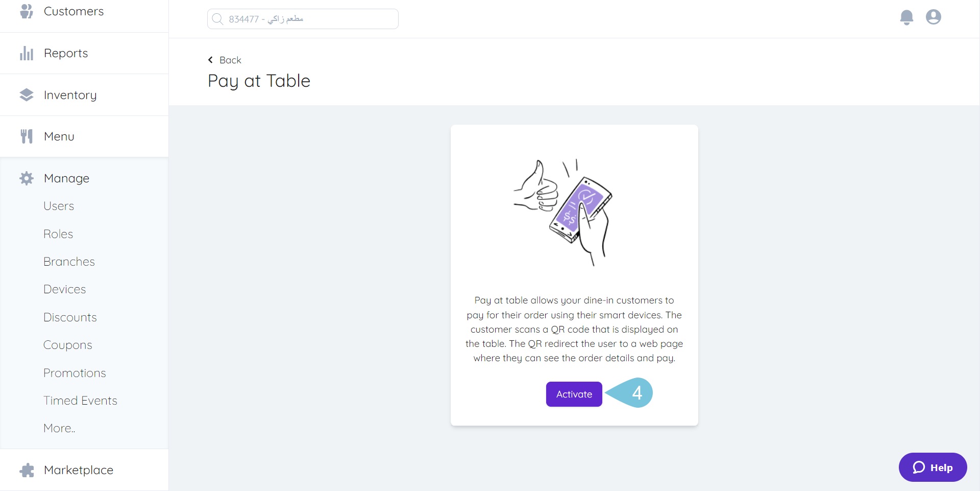Activate Pay at Table

(574, 394)
